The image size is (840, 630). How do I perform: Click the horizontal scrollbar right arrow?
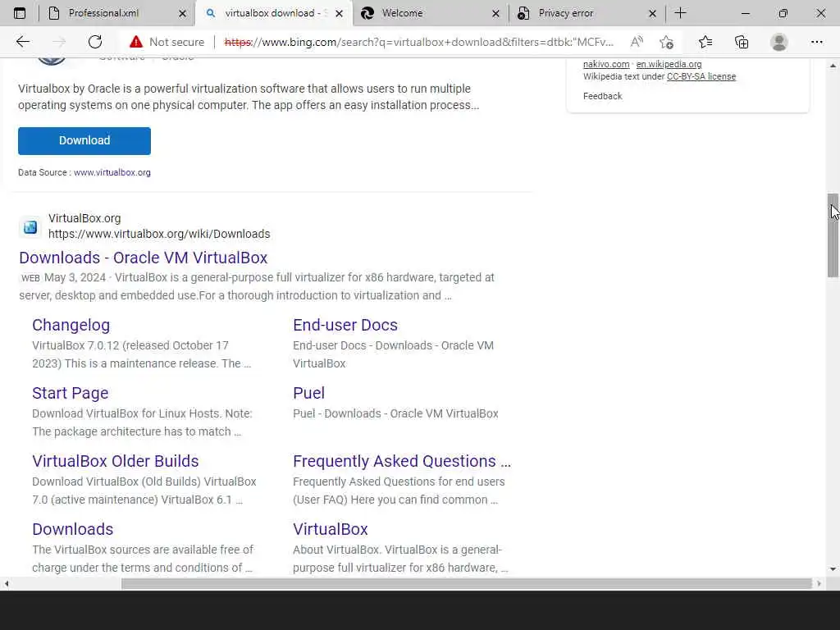coord(819,583)
